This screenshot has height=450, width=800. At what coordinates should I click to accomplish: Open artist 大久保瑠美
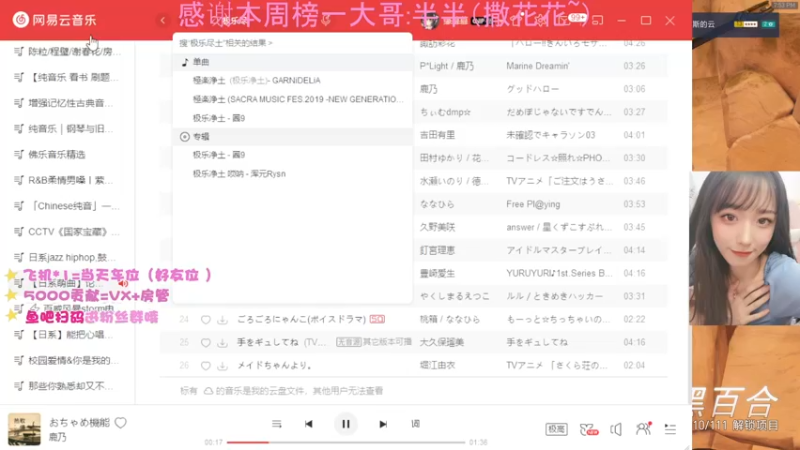pos(442,342)
